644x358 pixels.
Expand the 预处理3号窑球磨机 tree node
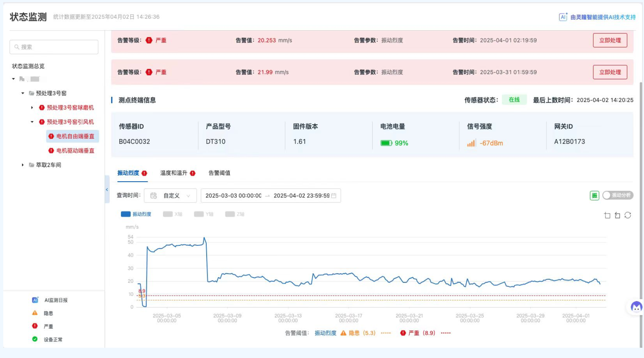32,107
